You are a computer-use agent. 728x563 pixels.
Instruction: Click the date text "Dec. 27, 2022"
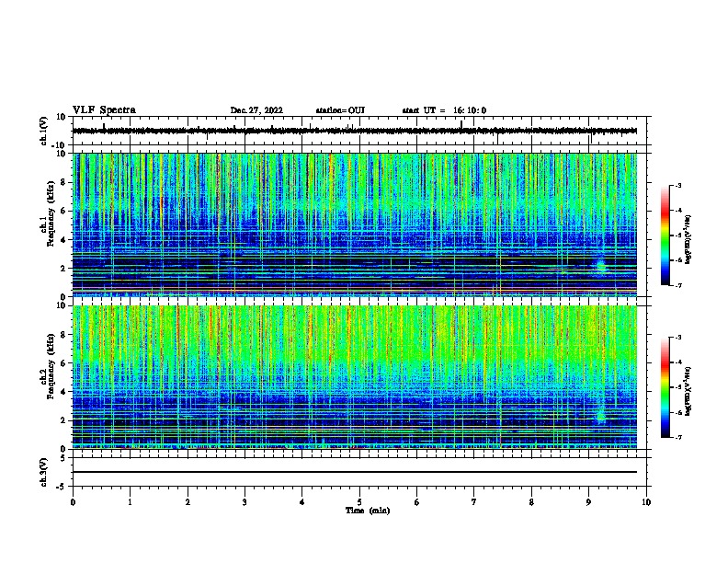pyautogui.click(x=256, y=110)
